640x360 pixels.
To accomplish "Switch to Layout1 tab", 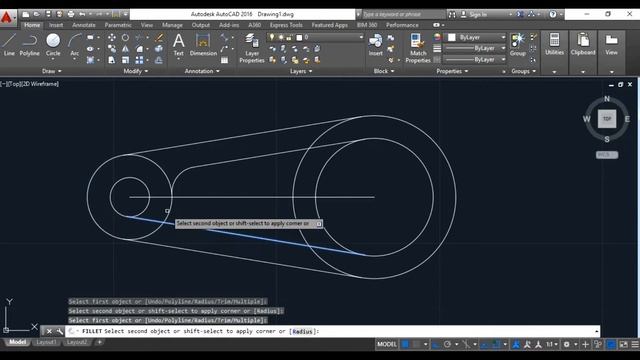I will click(x=46, y=342).
